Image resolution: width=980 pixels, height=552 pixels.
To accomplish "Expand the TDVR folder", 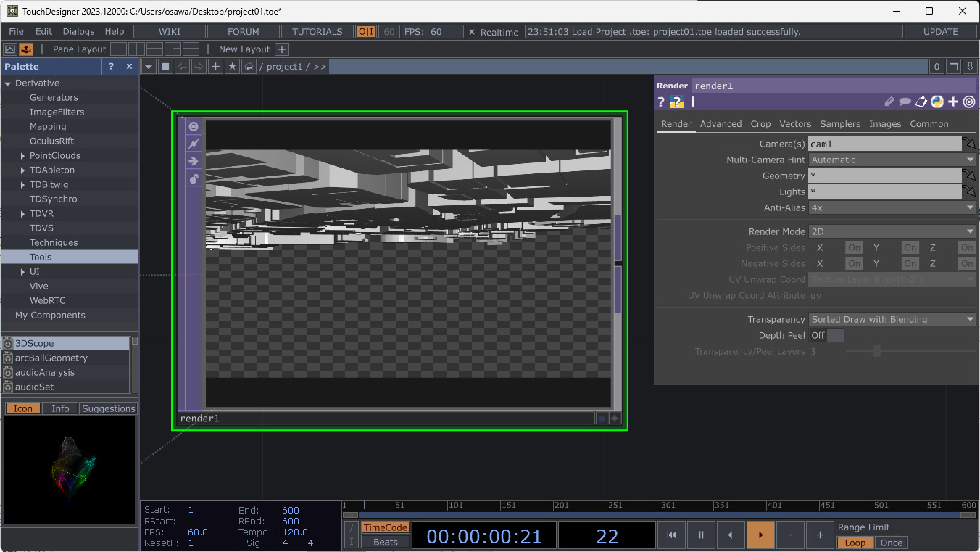I will [x=22, y=213].
